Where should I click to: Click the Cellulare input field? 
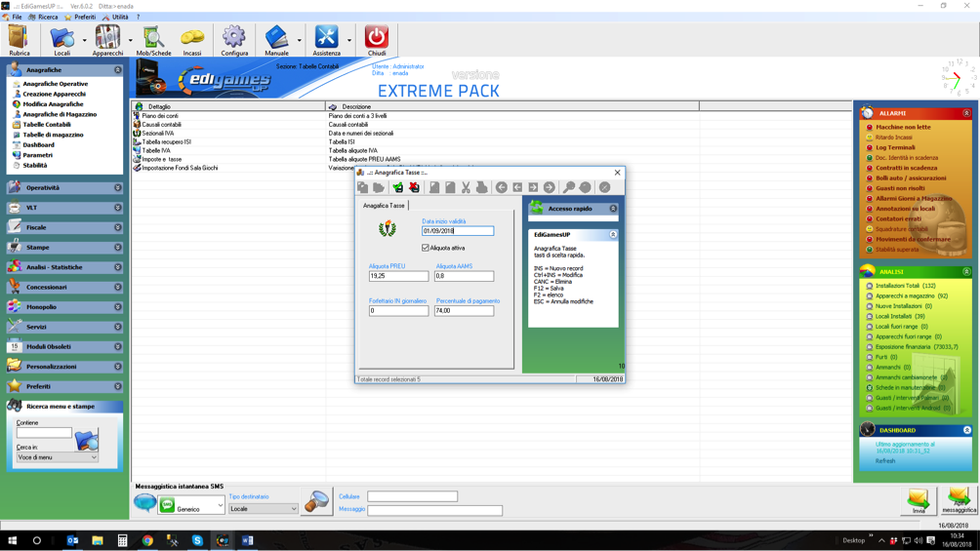[413, 496]
